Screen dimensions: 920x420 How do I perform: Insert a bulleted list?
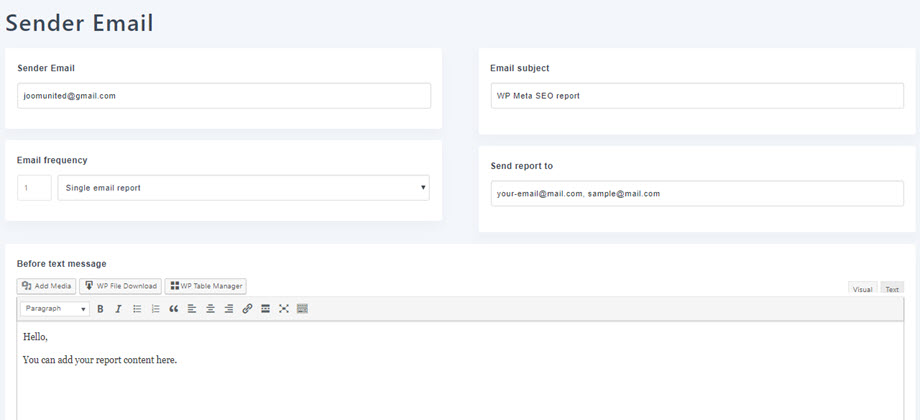(x=137, y=309)
